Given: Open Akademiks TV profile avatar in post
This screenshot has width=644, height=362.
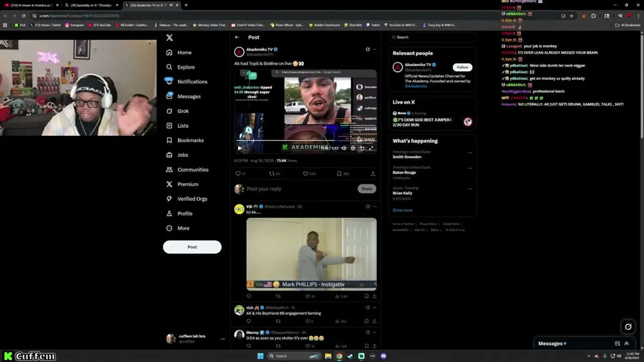Looking at the screenshot, I should [x=239, y=52].
